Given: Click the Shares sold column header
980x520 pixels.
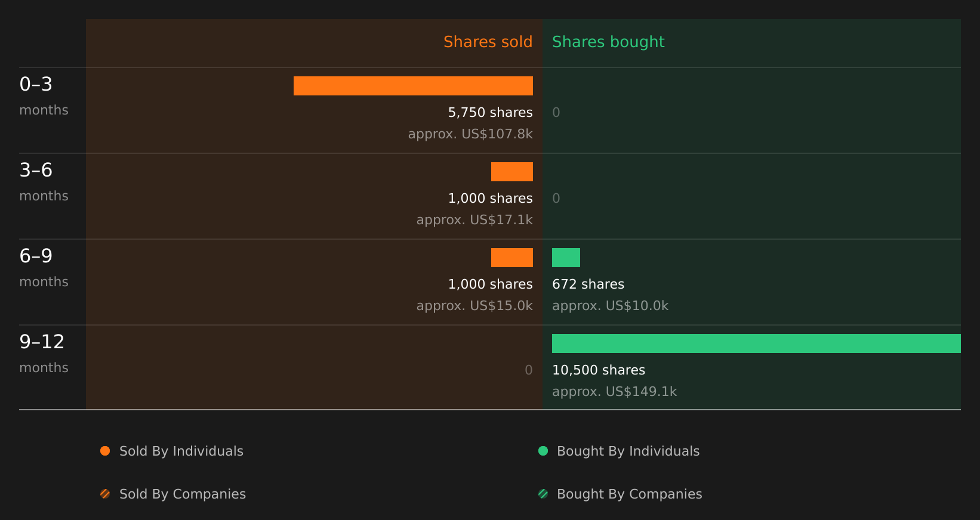Looking at the screenshot, I should [488, 42].
